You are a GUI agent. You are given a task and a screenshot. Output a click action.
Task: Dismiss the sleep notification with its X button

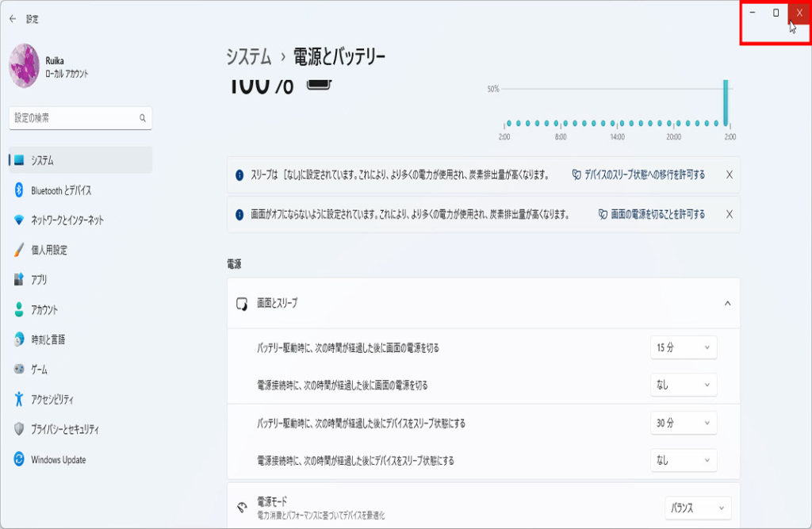click(x=729, y=174)
